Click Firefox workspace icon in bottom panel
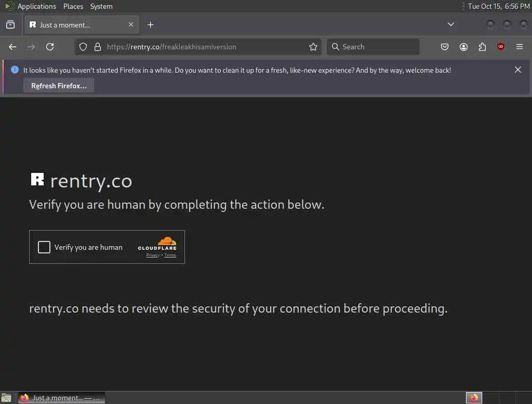This screenshot has height=404, width=532. coord(474,397)
